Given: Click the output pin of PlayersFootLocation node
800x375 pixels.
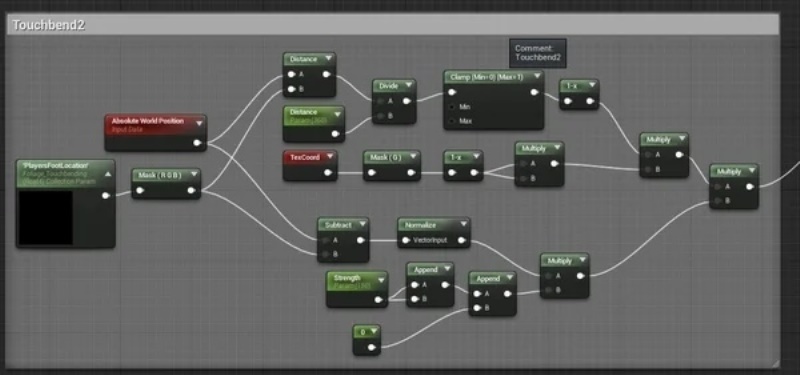Looking at the screenshot, I should pos(106,195).
